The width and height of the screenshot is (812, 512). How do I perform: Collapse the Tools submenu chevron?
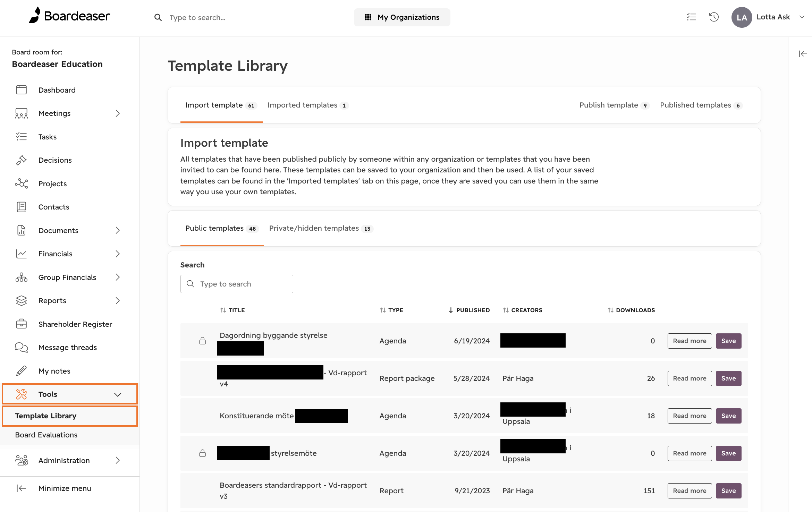(118, 394)
